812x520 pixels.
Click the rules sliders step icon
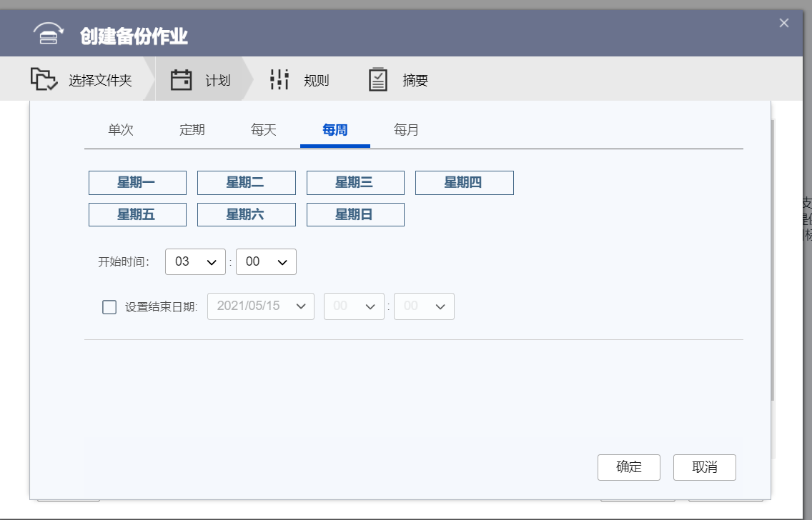tap(279, 80)
